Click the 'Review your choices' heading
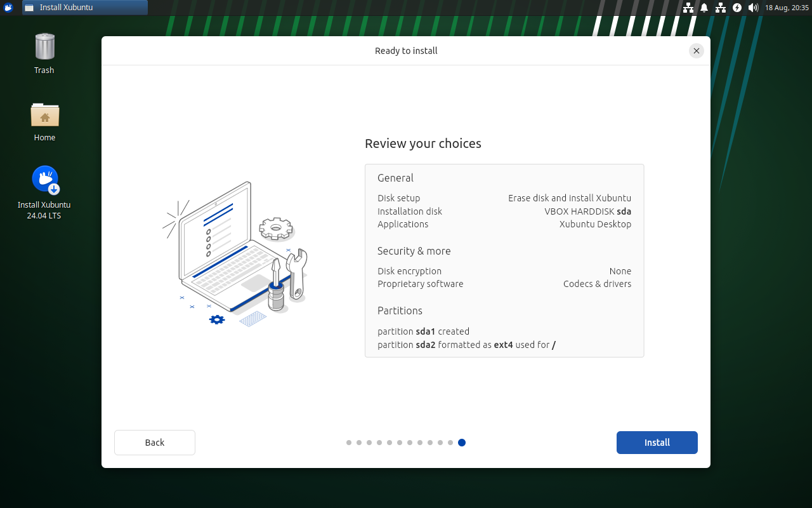This screenshot has height=508, width=812. coord(423,144)
